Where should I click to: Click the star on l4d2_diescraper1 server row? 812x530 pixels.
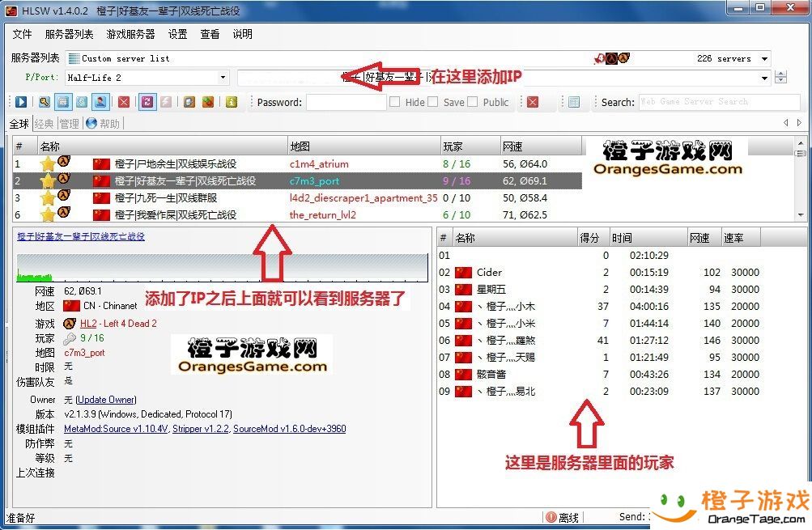coord(48,197)
